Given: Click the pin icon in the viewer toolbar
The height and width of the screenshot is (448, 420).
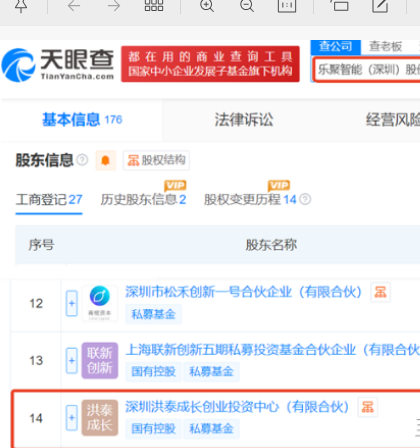Looking at the screenshot, I should point(21,6).
